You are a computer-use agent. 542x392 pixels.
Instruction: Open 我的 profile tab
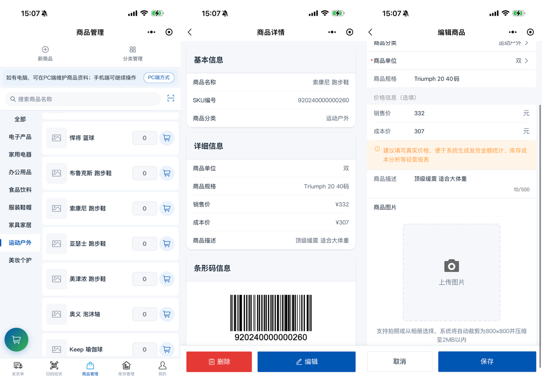tap(163, 369)
